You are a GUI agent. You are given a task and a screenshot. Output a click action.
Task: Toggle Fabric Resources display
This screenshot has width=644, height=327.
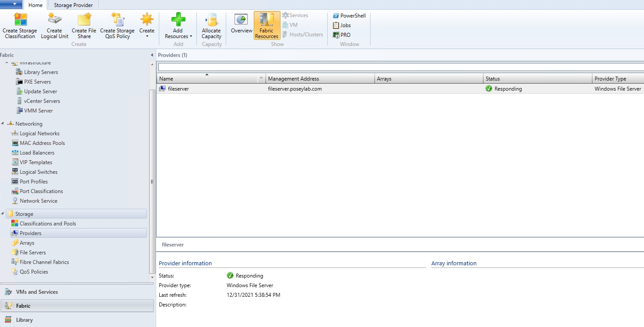tap(266, 25)
